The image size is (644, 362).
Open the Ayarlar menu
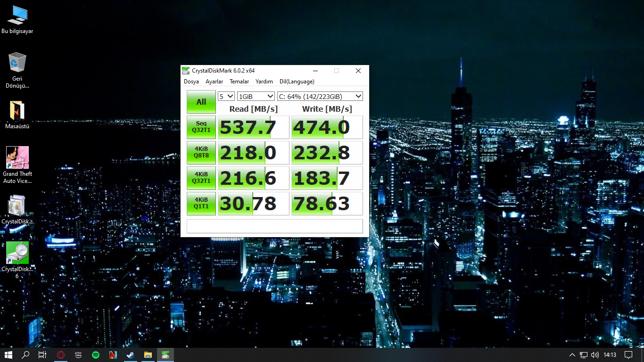(x=214, y=82)
